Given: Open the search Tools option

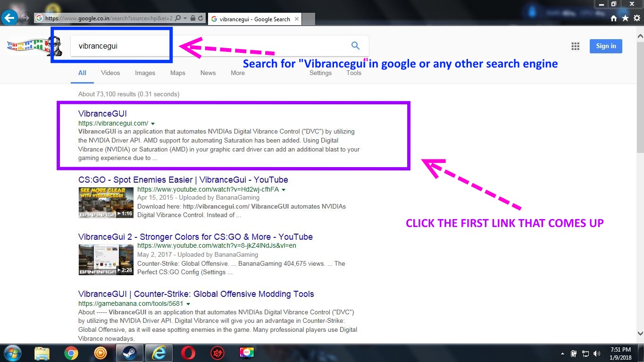Looking at the screenshot, I should point(354,73).
